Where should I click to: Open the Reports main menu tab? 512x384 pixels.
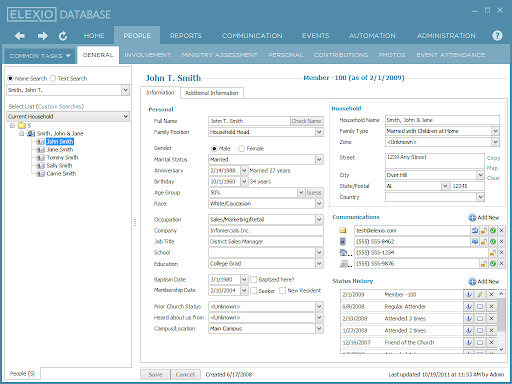pos(186,35)
